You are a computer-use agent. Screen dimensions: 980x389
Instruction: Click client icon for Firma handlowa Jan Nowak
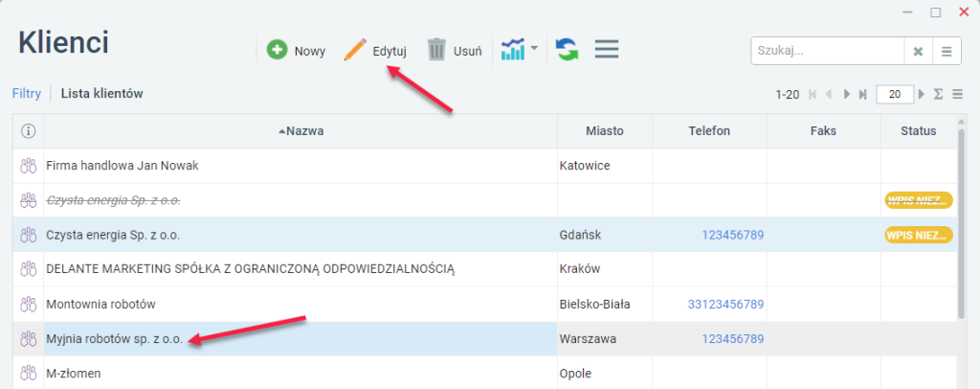[28, 166]
